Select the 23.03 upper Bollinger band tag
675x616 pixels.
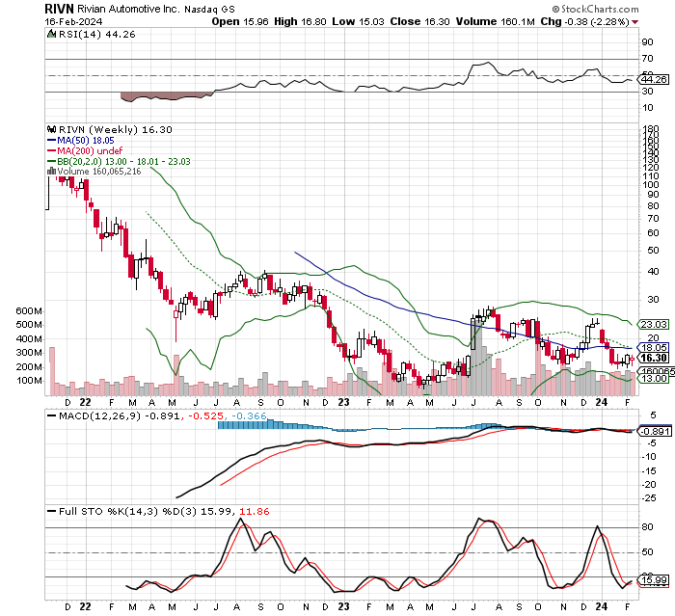tap(654, 325)
